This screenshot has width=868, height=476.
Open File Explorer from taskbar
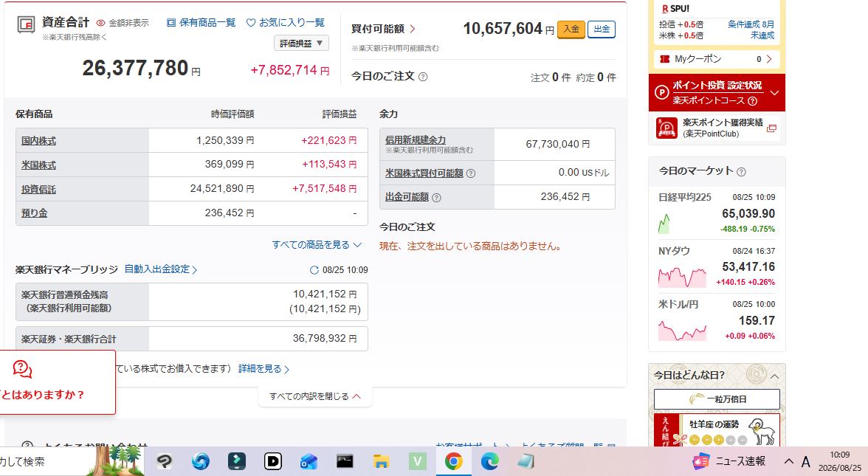coord(381,461)
